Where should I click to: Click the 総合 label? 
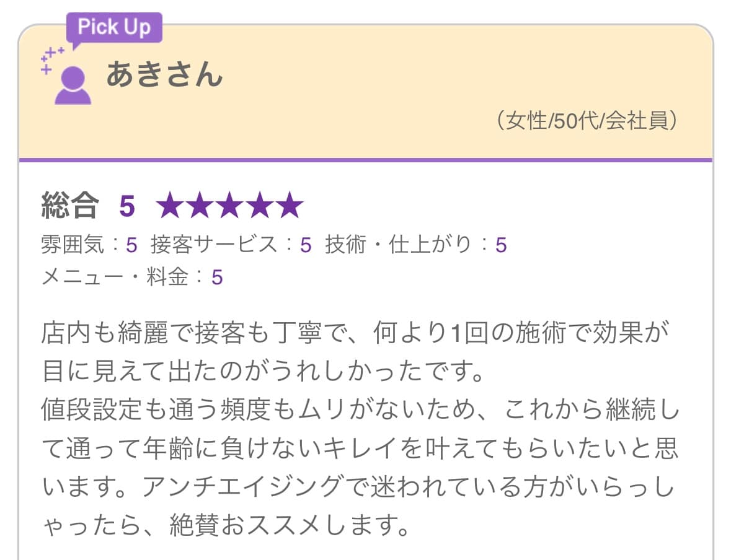[x=71, y=206]
